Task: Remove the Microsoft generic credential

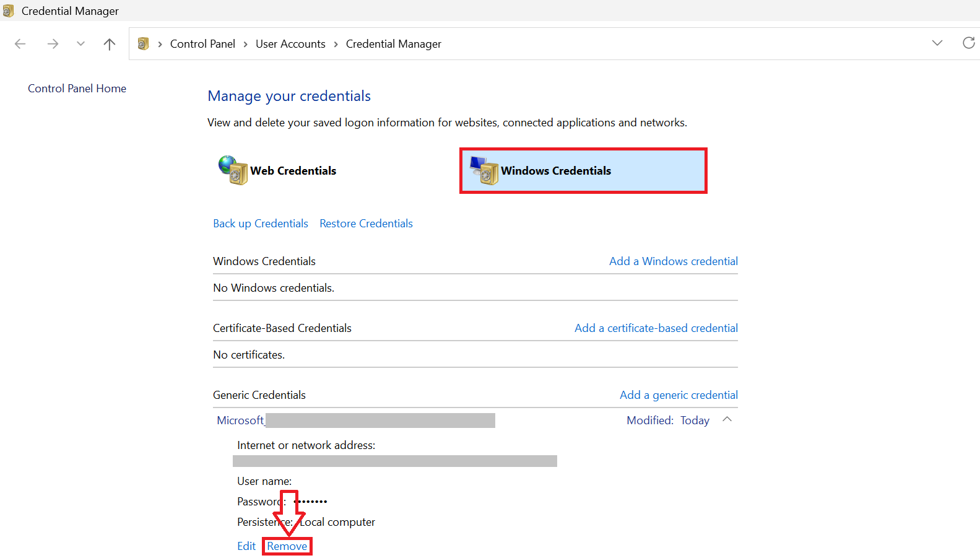Action: point(287,546)
